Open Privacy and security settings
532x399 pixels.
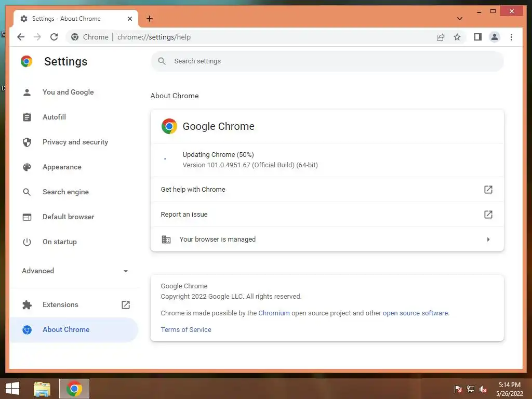click(x=74, y=142)
